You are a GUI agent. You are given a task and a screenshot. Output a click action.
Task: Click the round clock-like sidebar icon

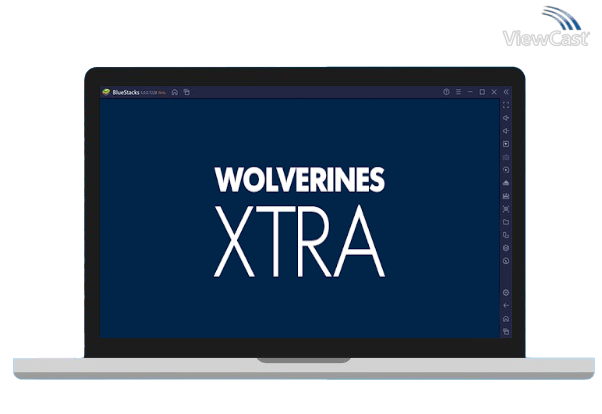coord(506,261)
